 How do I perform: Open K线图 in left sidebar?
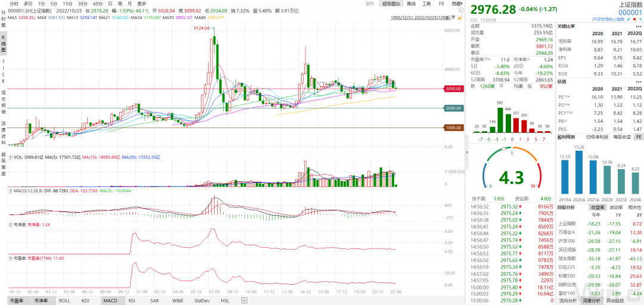[x=4, y=42]
